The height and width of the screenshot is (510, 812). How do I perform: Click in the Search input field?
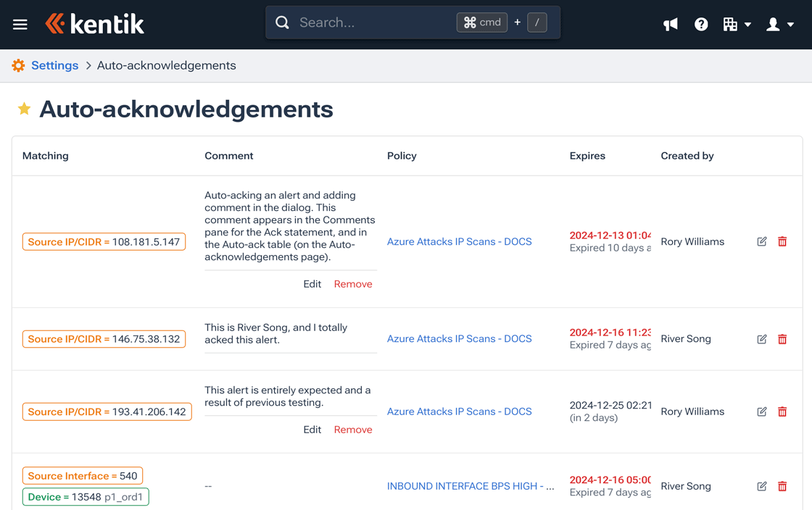click(373, 22)
